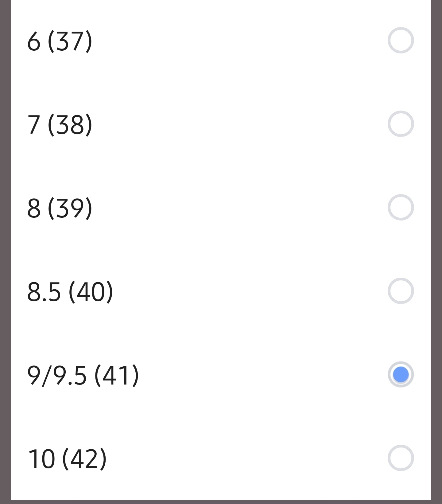Switch selection to EU 39 radio
The image size is (442, 504).
click(x=401, y=207)
